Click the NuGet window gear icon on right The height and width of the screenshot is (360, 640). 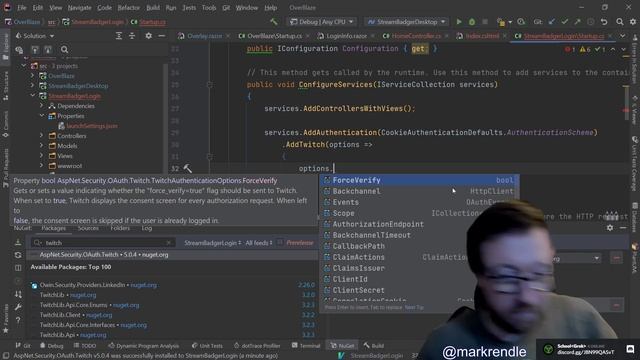coord(610,227)
